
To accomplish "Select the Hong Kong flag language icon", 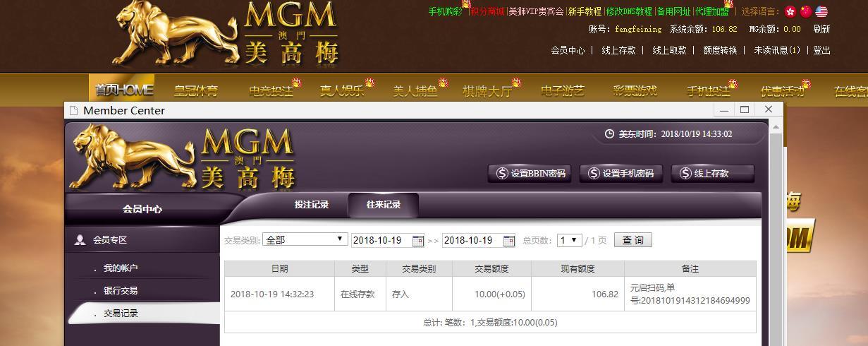I will (x=790, y=11).
